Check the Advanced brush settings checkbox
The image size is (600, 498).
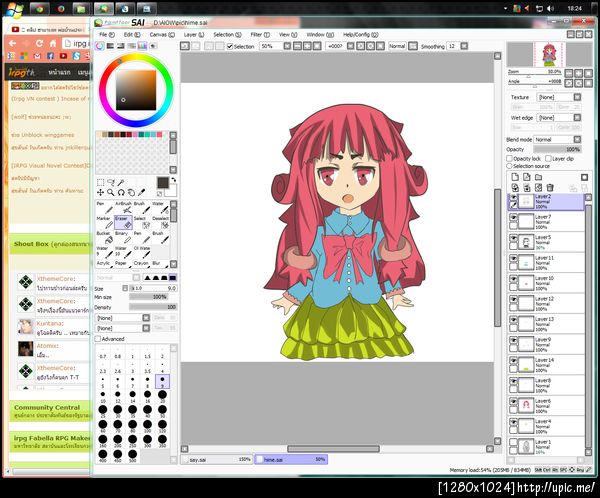(98, 339)
